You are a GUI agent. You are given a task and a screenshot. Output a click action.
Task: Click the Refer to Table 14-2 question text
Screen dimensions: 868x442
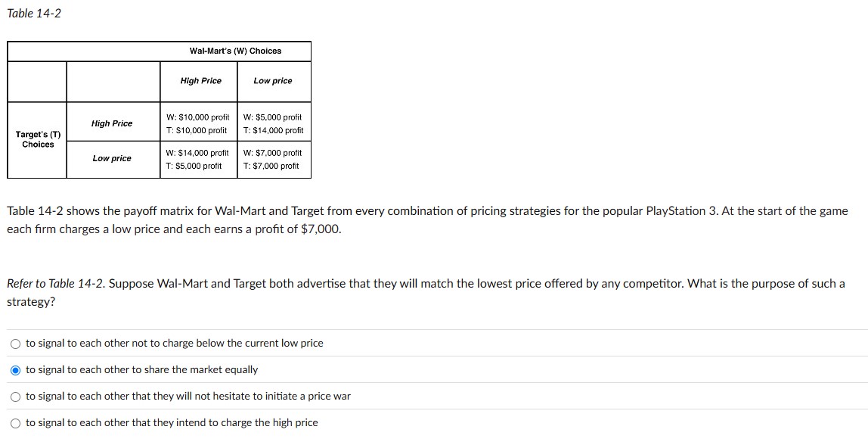click(x=423, y=291)
